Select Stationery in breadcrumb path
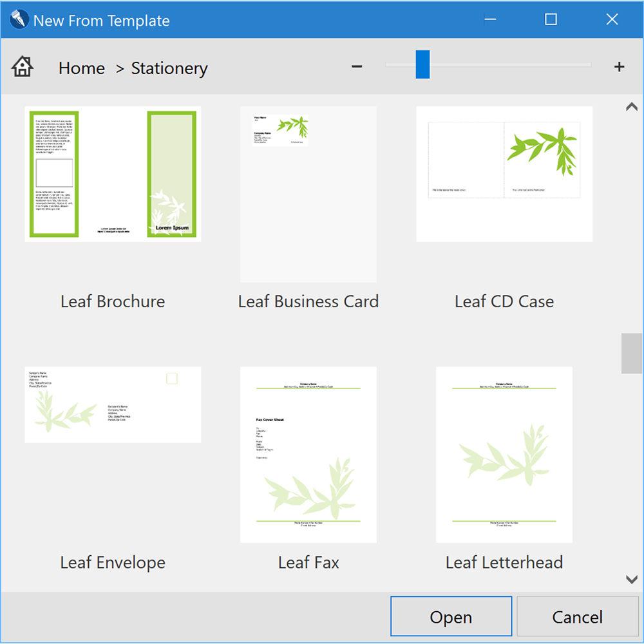Screen dimensions: 644x644 [x=169, y=68]
